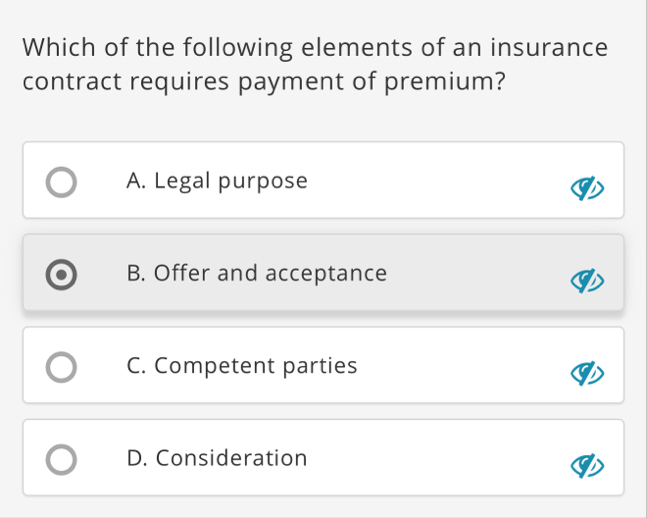Hide answer option A with eye icon
This screenshot has height=518, width=647.
pyautogui.click(x=589, y=187)
